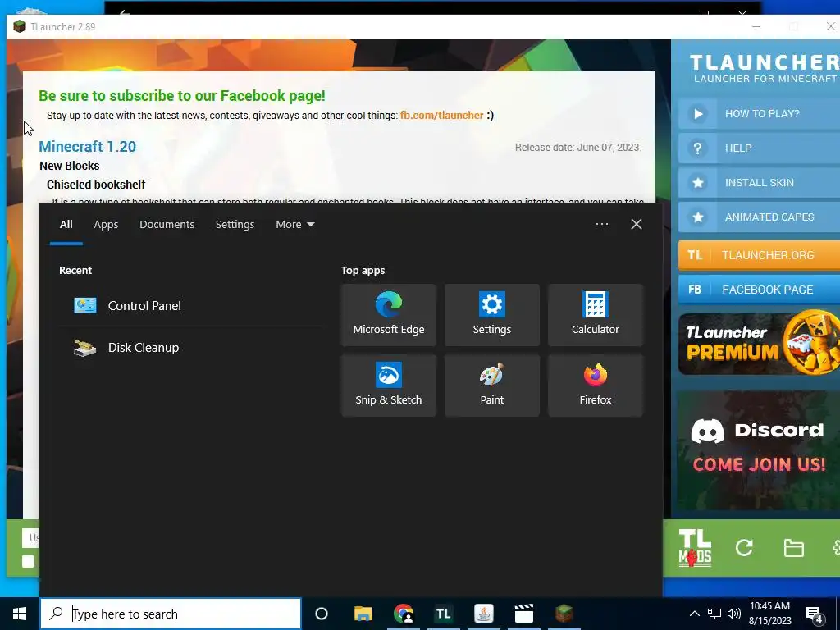This screenshot has width=840, height=630.
Task: Click the Windows Start button
Action: 20,614
